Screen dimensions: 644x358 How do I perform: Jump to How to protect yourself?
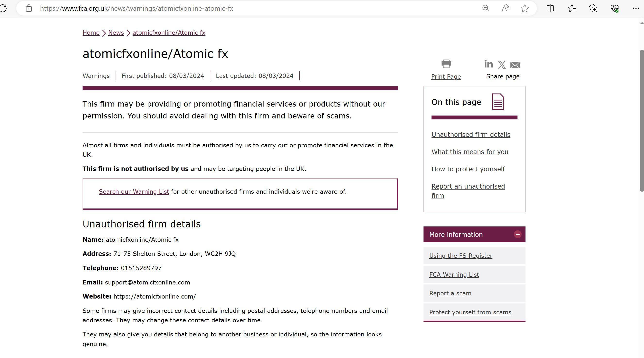click(468, 169)
